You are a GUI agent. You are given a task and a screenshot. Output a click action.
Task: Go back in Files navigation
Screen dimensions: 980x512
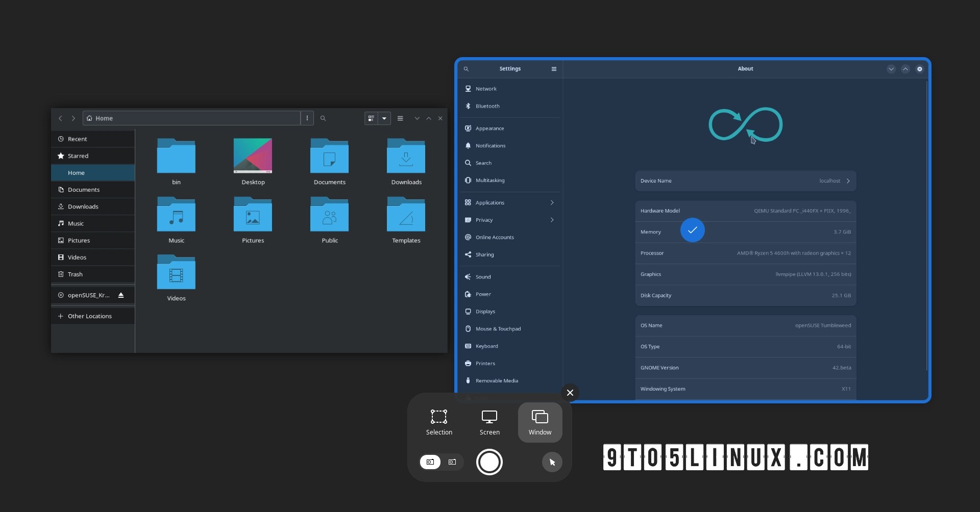point(60,118)
